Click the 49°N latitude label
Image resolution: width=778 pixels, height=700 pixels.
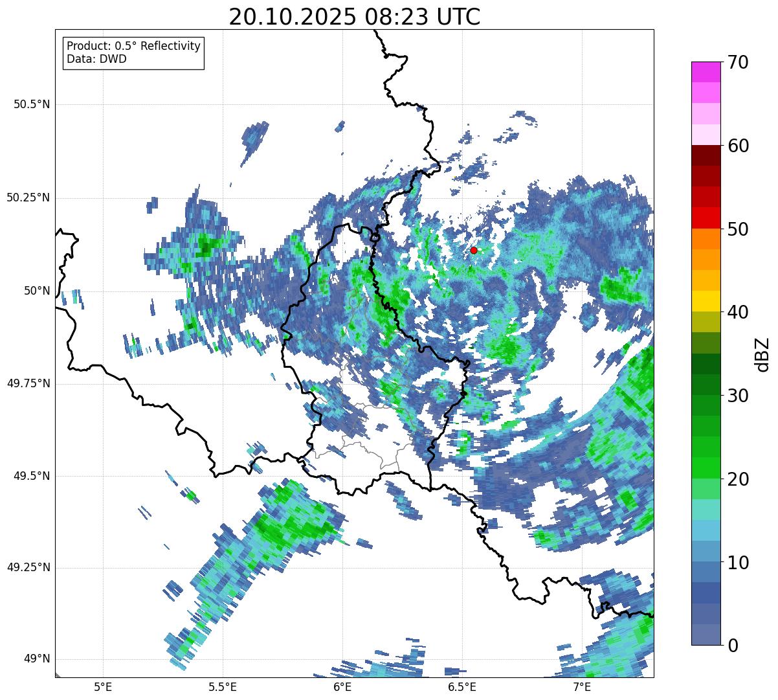pyautogui.click(x=37, y=659)
